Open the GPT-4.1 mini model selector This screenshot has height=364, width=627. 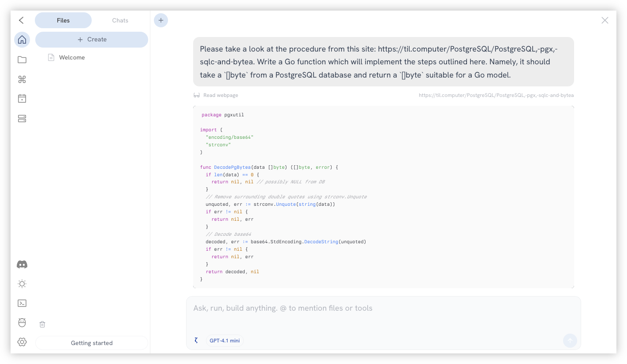[x=224, y=341]
